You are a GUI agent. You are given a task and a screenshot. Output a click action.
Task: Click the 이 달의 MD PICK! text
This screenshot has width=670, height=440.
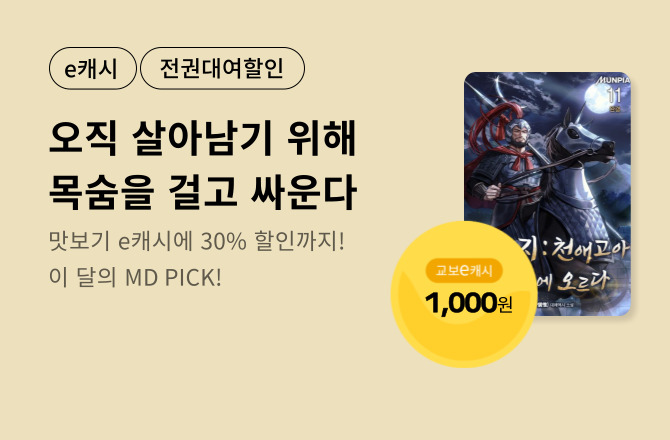coord(135,277)
